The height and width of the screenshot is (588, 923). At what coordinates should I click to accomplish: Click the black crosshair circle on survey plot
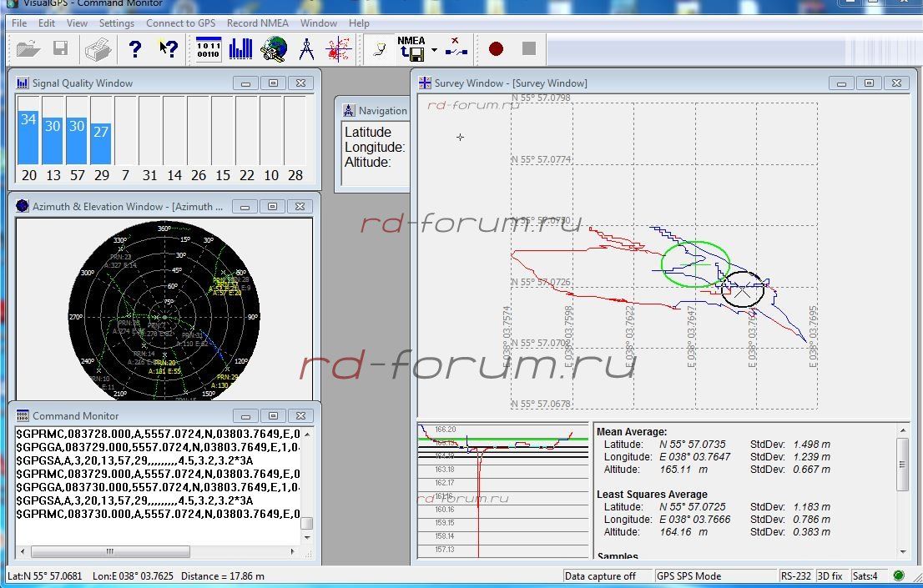742,289
